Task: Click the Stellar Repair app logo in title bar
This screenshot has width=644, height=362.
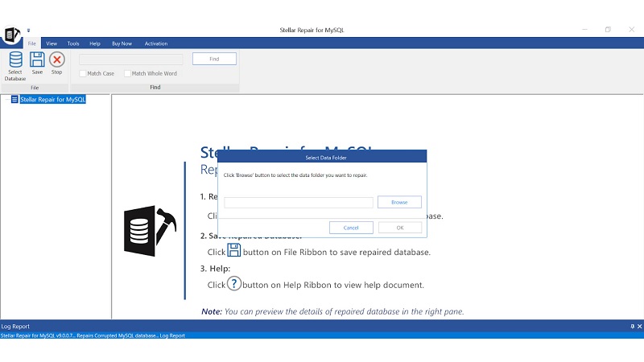Action: 12,34
